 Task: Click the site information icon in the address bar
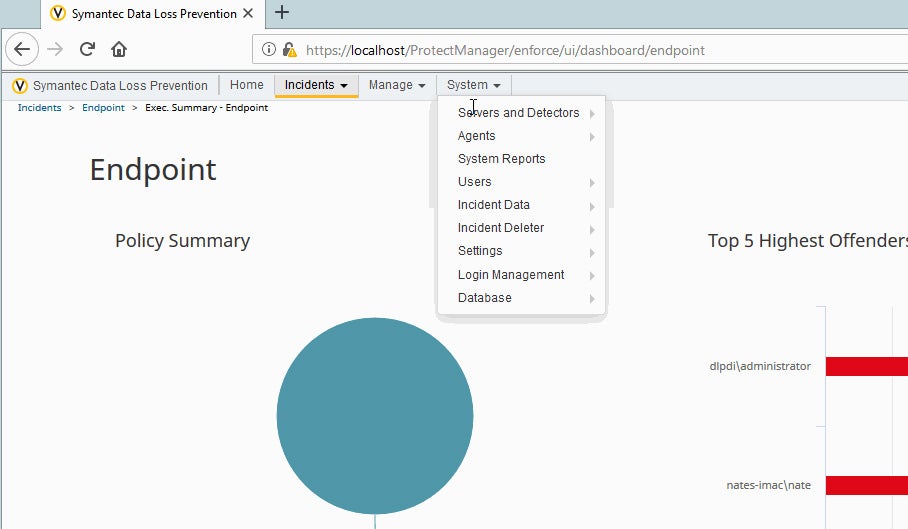pyautogui.click(x=269, y=50)
